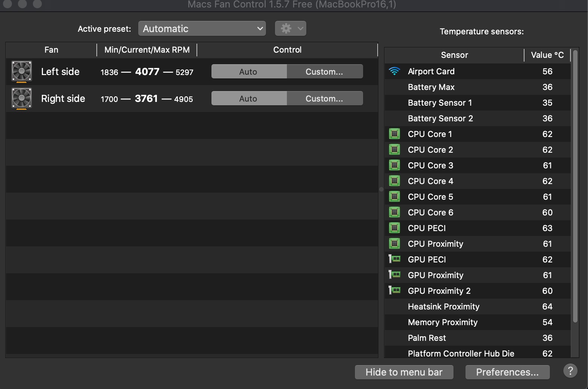Image resolution: width=588 pixels, height=389 pixels.
Task: Click the Fan column header
Action: [51, 50]
